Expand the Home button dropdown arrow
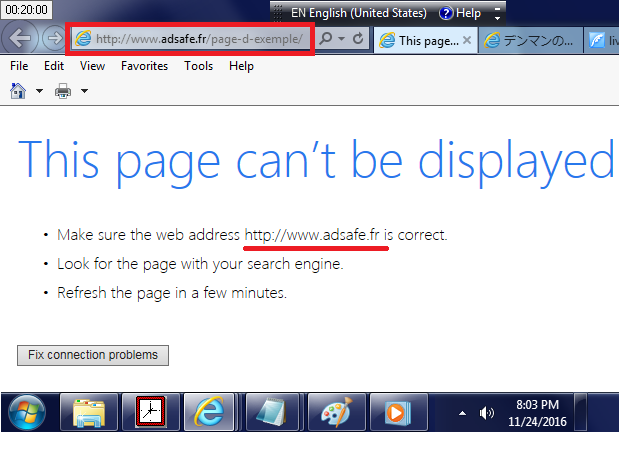This screenshot has width=619, height=452. pos(39,91)
